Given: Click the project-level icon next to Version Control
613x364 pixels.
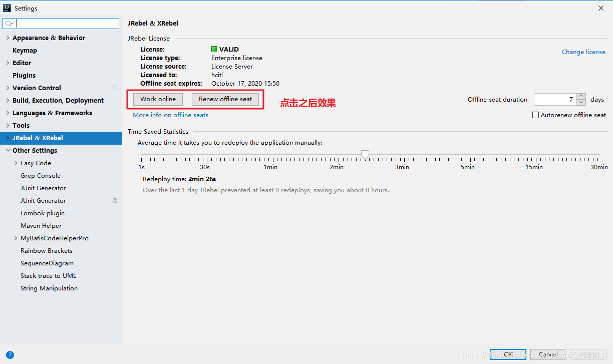Looking at the screenshot, I should point(115,88).
